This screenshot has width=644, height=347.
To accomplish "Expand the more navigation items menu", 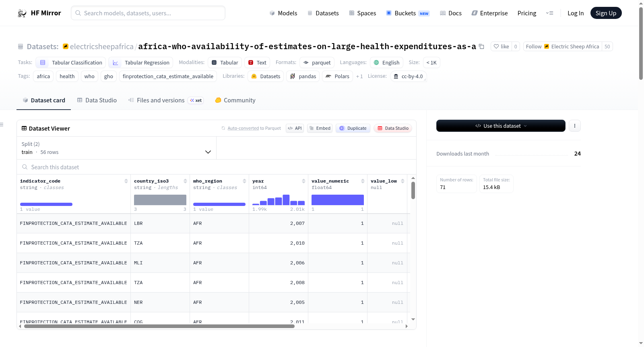I will point(549,13).
